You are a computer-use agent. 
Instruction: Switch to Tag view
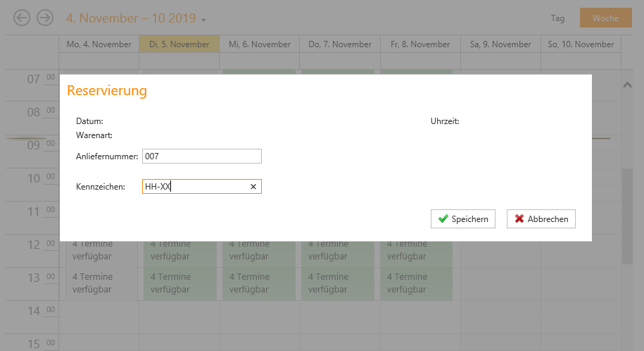coord(557,18)
